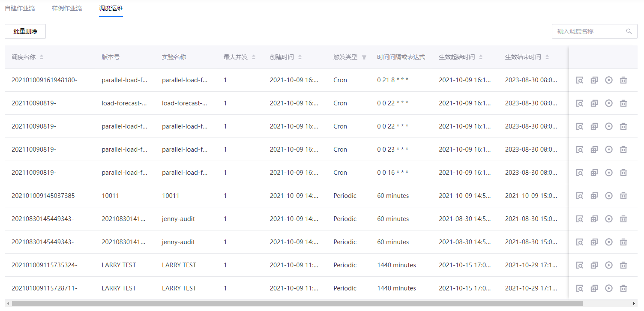
Task: Copy schedule 202101009115735324-
Action: (594, 265)
